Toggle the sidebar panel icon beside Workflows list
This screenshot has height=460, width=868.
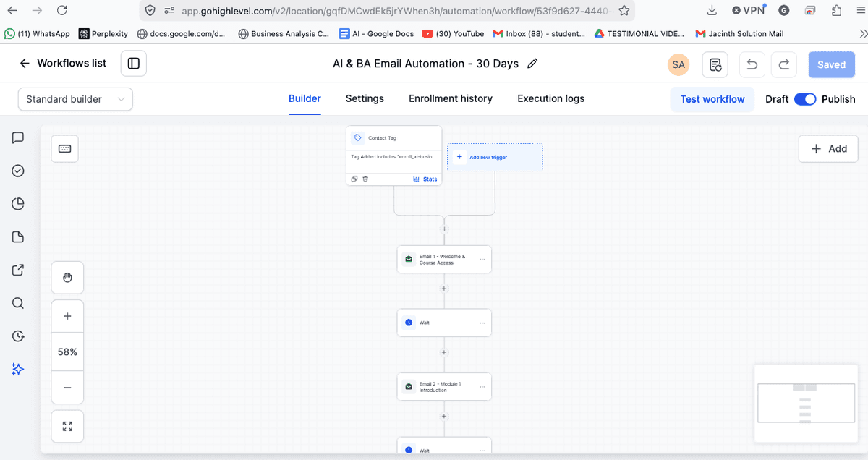tap(134, 63)
